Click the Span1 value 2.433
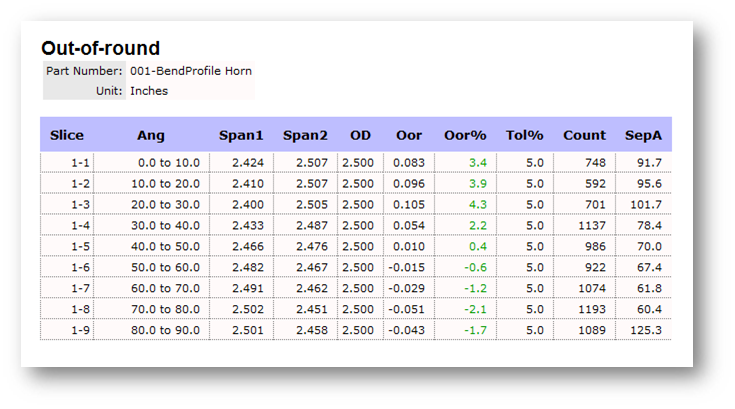Image resolution: width=735 pixels, height=409 pixels. pos(248,225)
